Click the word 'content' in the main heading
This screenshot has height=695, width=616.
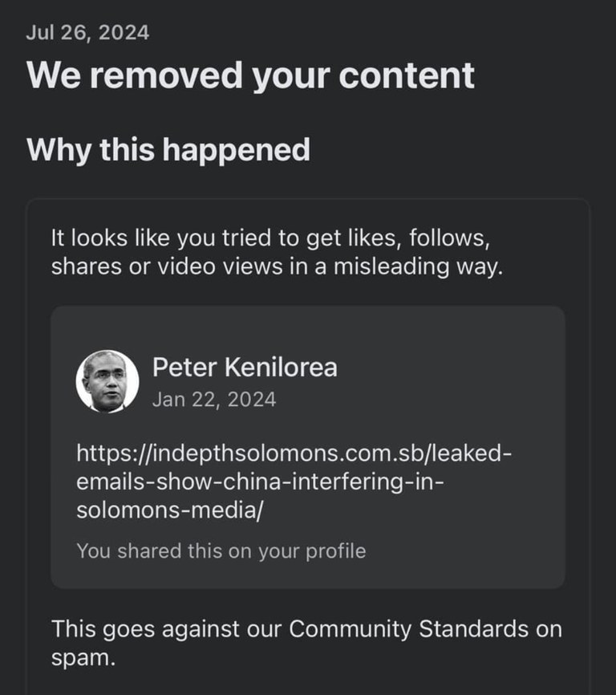[x=407, y=75]
